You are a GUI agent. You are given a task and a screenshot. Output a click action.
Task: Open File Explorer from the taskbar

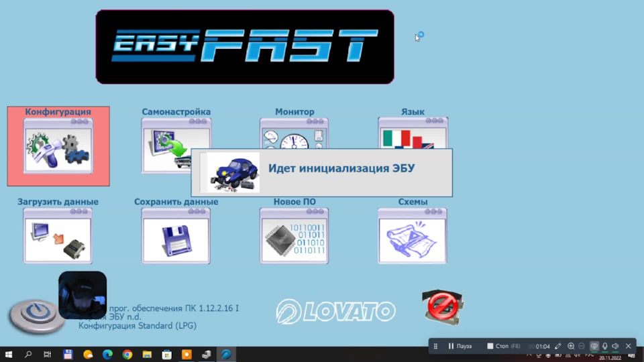[x=147, y=354]
